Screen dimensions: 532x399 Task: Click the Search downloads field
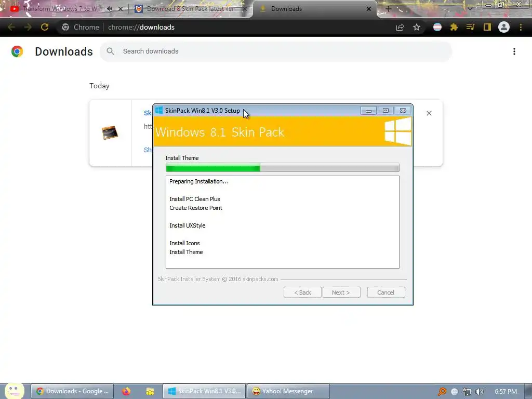(276, 51)
